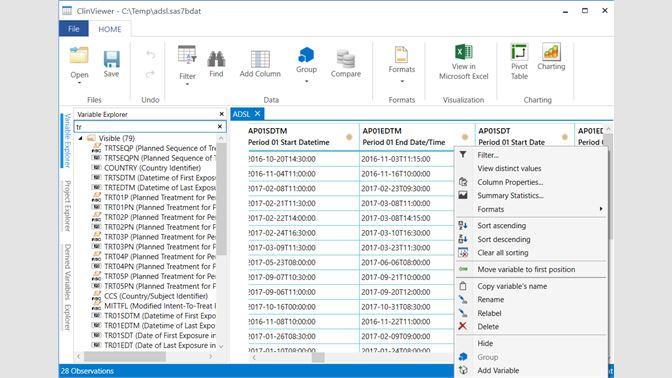The width and height of the screenshot is (672, 378).
Task: Close the Variable Explorer panel
Action: (x=222, y=114)
